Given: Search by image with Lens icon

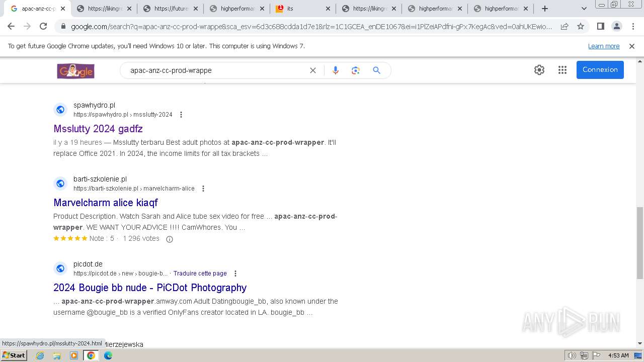Looking at the screenshot, I should point(356,70).
